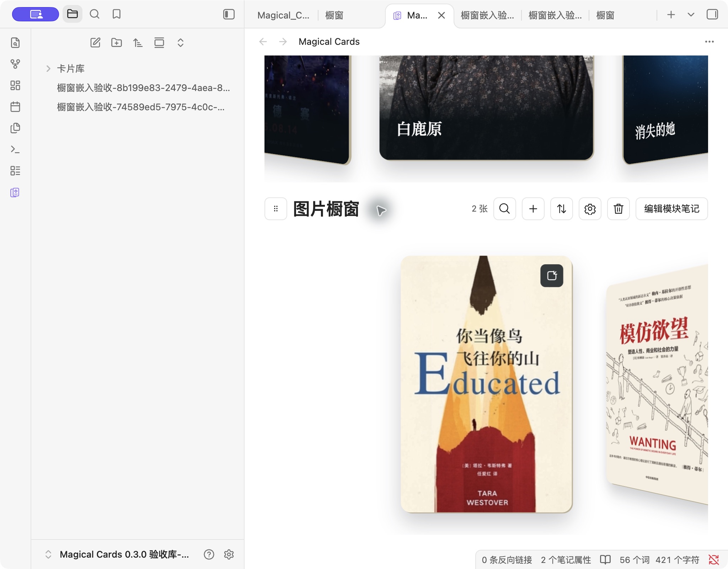Open the bookmarks panel icon
The height and width of the screenshot is (569, 728).
pos(117,14)
